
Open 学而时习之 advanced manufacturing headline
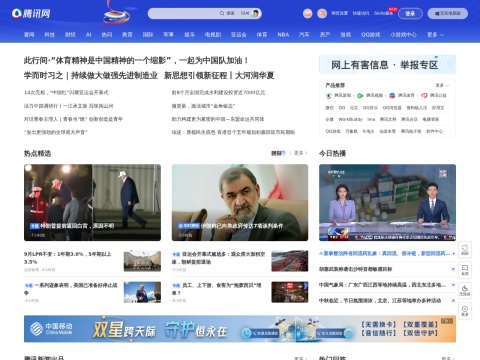coord(91,76)
